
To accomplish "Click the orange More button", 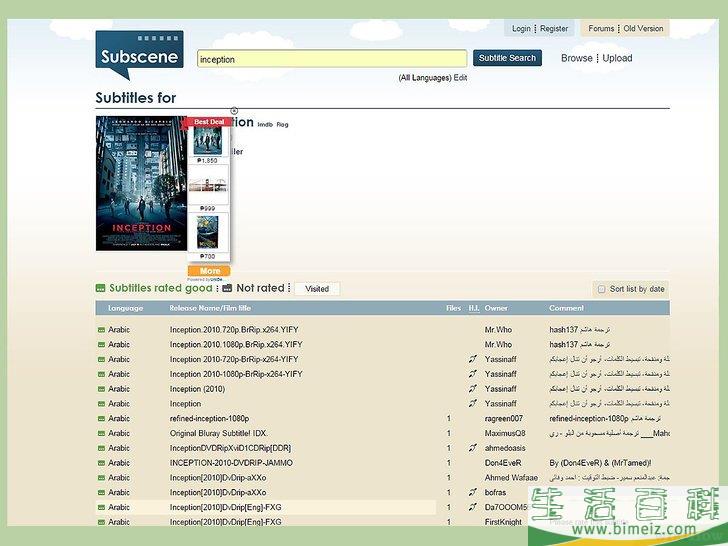I will point(209,271).
